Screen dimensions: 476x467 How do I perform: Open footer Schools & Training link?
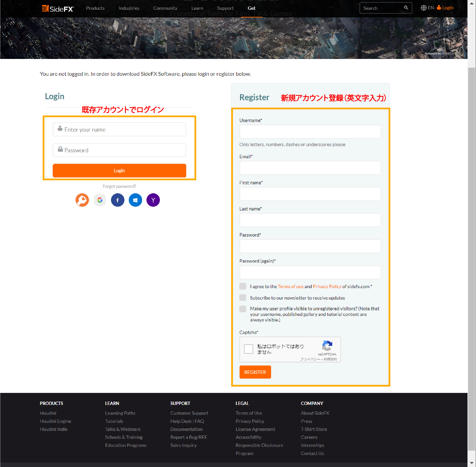[124, 437]
